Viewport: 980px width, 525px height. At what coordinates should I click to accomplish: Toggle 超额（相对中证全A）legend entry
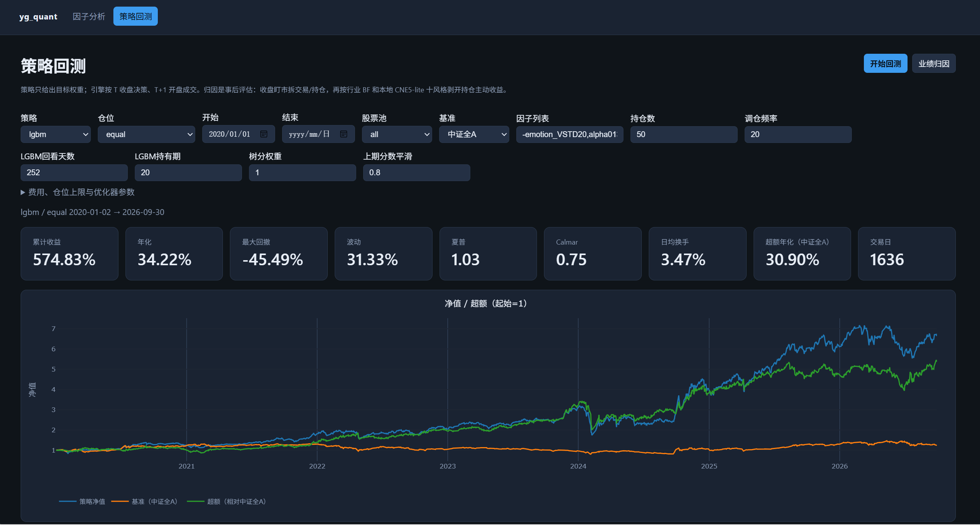pyautogui.click(x=227, y=502)
